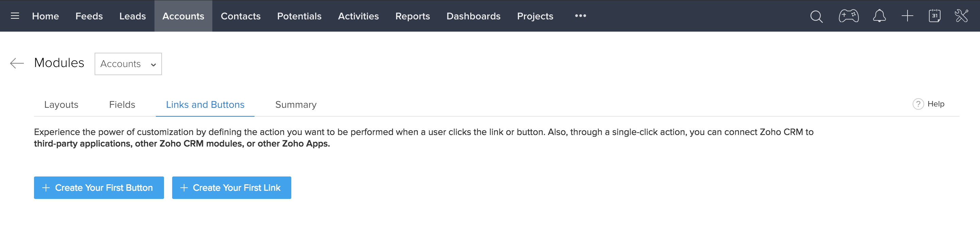Switch to the Fields tab
This screenshot has height=236, width=980.
[122, 105]
